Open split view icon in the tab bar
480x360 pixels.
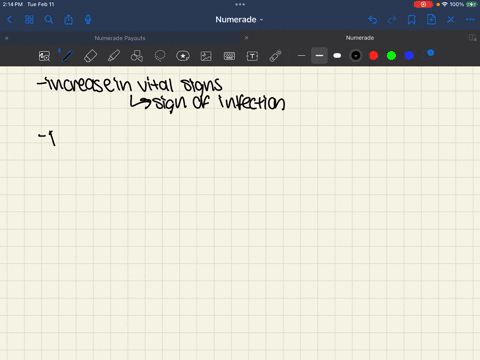(472, 38)
